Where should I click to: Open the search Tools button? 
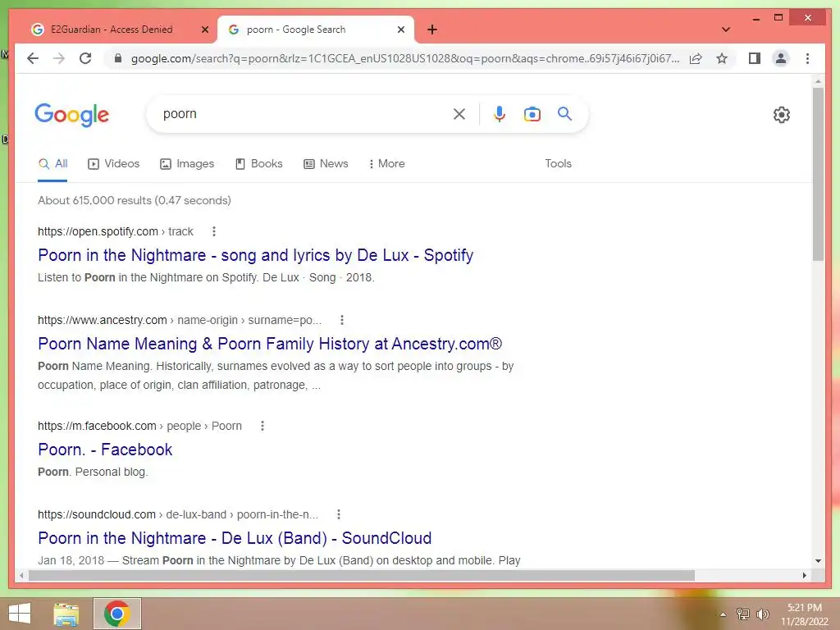[x=558, y=163]
